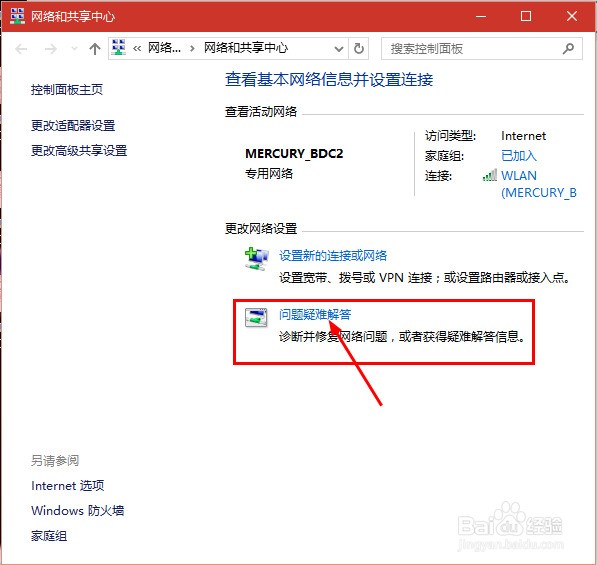Image resolution: width=597 pixels, height=565 pixels.
Task: Go up one folder level
Action: (95, 49)
